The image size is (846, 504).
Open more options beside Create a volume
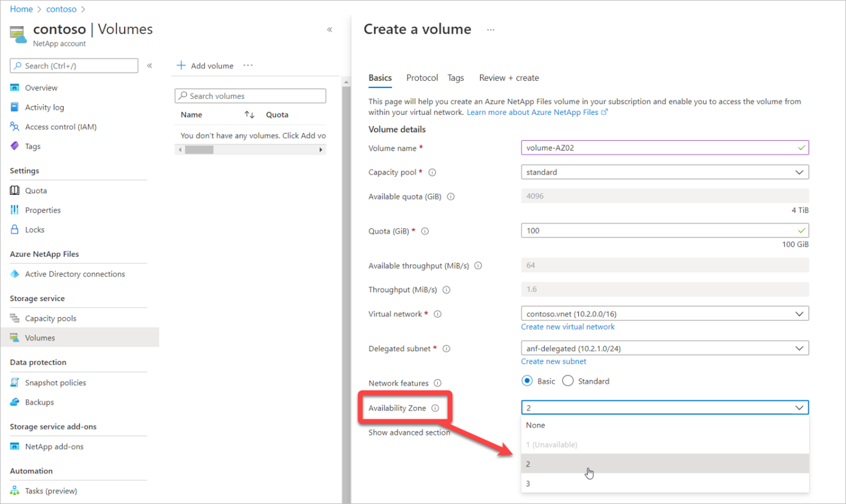tap(491, 29)
